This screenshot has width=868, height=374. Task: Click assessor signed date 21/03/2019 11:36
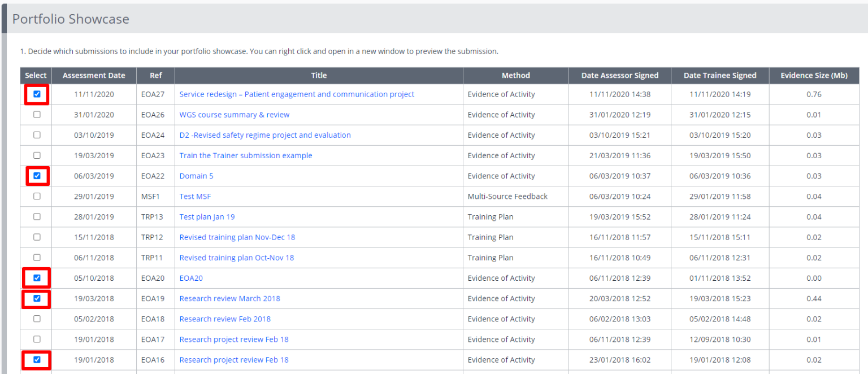pos(620,155)
